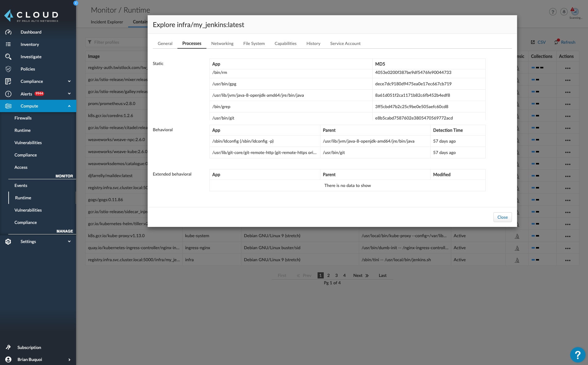588x365 pixels.
Task: Close the Explore dialog
Action: [x=502, y=217]
